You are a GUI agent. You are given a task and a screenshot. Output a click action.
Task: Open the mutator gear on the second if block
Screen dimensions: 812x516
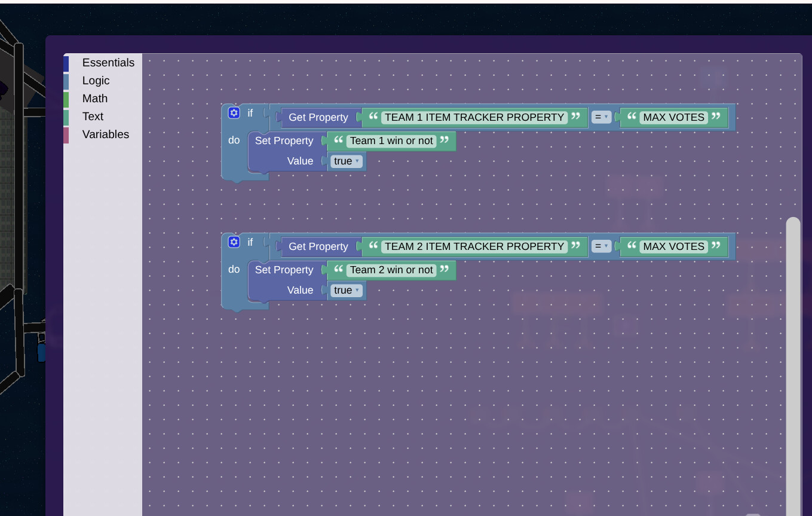(234, 242)
